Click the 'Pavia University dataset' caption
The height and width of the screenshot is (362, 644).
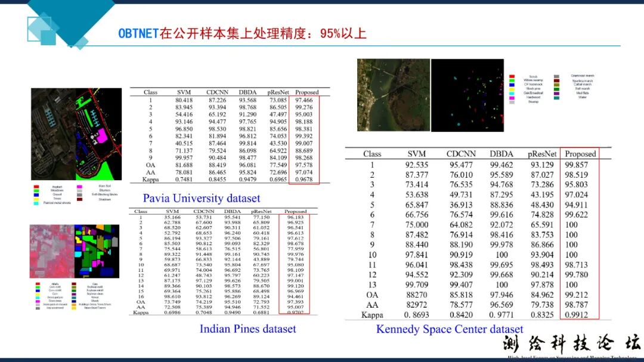(202, 199)
